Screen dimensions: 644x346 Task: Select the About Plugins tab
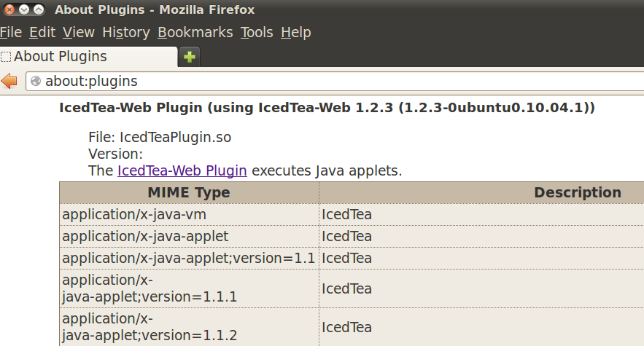pos(88,57)
